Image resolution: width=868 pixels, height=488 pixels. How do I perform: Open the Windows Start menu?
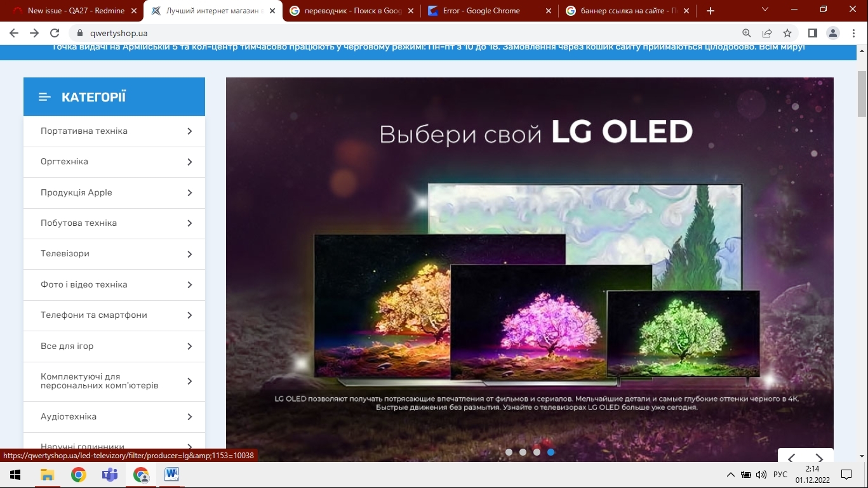point(15,475)
